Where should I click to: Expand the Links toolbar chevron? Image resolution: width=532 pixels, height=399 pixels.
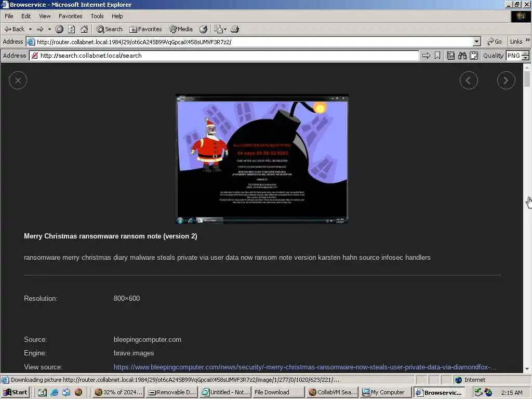pyautogui.click(x=528, y=40)
